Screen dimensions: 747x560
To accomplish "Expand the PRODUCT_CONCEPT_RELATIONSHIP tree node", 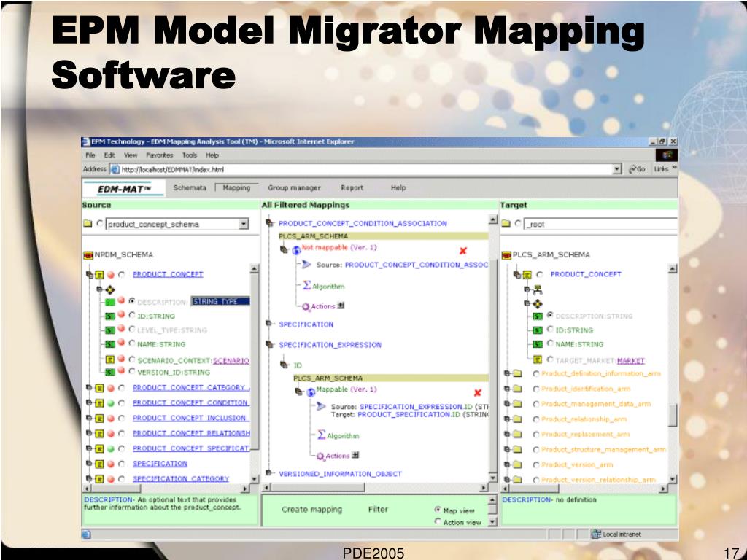I will [x=89, y=433].
